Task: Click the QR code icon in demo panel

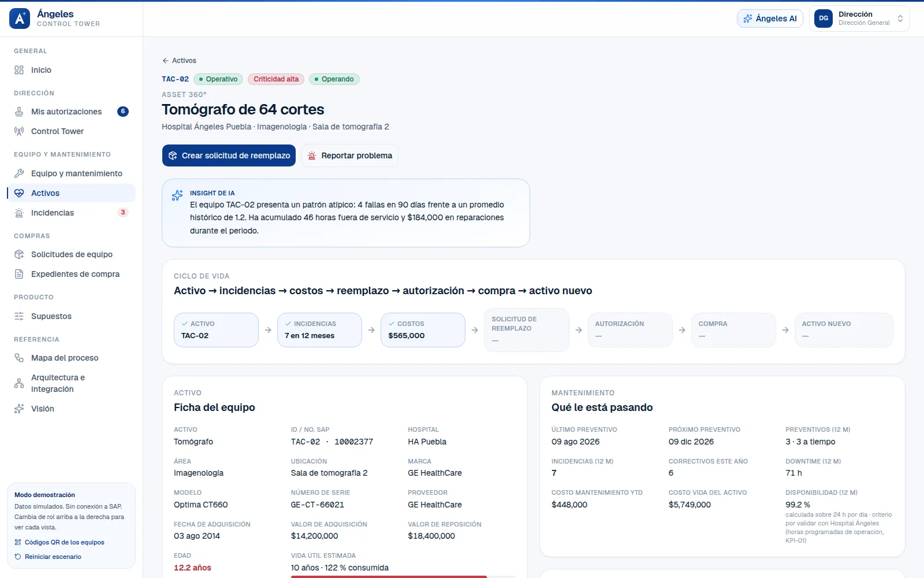Action: pyautogui.click(x=18, y=542)
